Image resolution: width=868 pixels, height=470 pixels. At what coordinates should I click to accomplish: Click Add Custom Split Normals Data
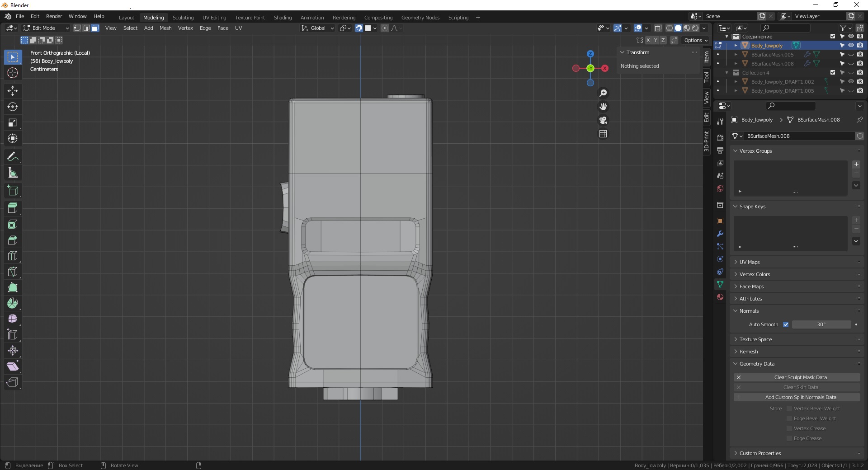(800, 397)
